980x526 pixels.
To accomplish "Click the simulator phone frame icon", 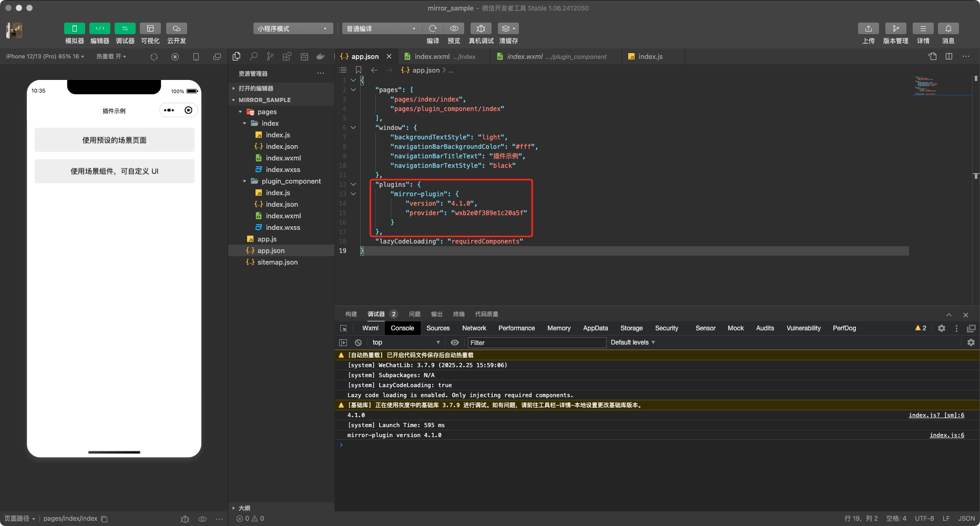I will pos(196,57).
